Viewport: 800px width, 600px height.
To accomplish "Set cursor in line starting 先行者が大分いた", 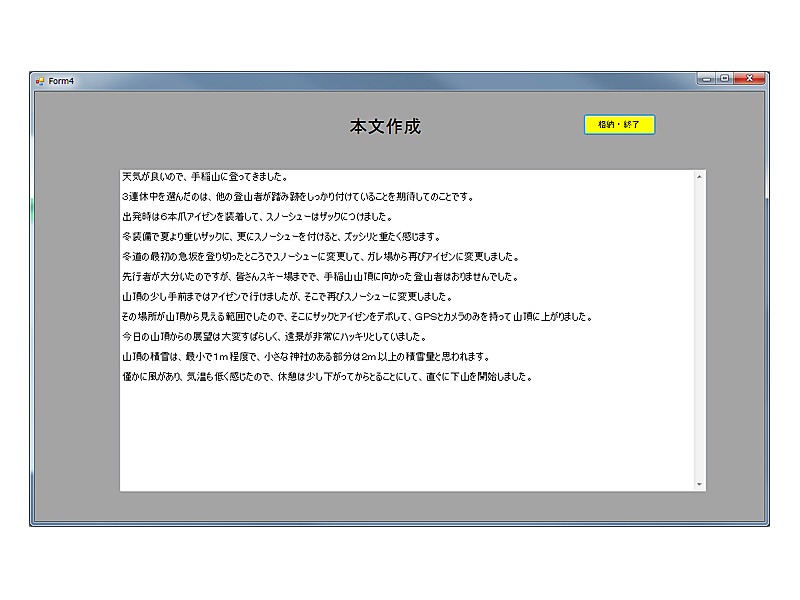I will tap(320, 277).
